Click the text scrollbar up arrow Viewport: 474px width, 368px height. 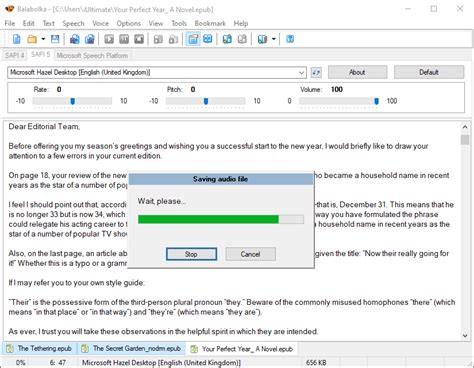pos(465,127)
